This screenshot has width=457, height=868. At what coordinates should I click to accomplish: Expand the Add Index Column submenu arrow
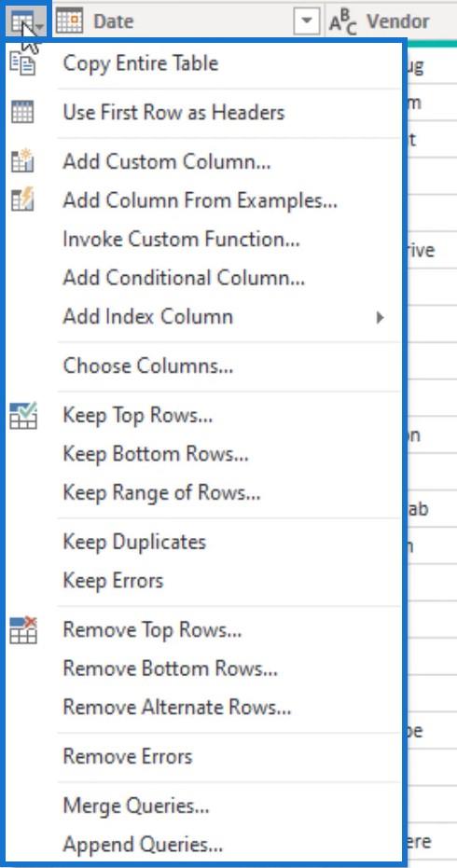(x=380, y=317)
